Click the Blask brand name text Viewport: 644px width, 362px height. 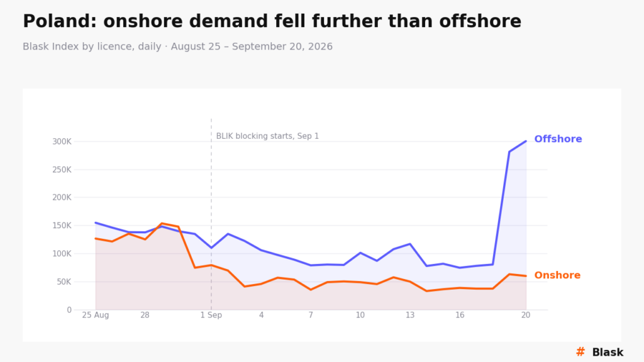(x=608, y=352)
